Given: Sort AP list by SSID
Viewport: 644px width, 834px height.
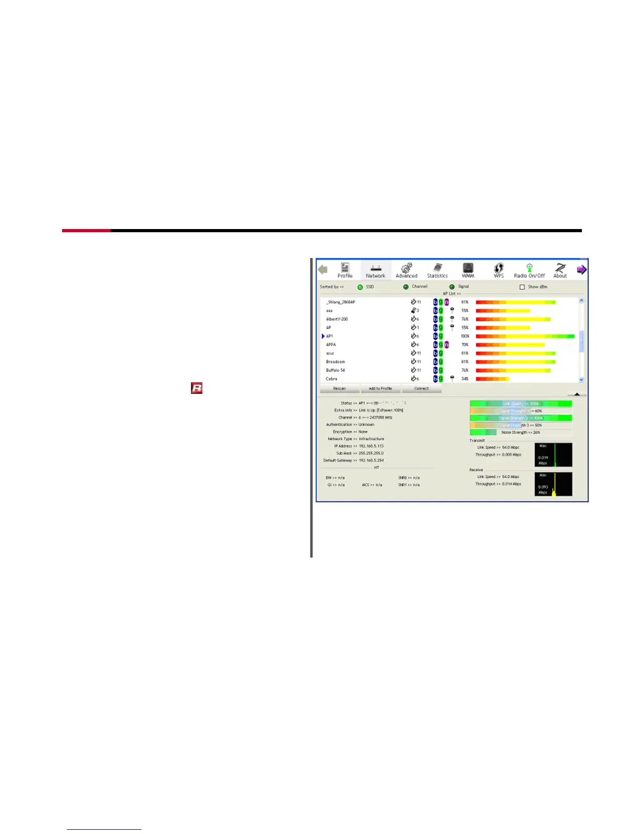Looking at the screenshot, I should tap(360, 287).
